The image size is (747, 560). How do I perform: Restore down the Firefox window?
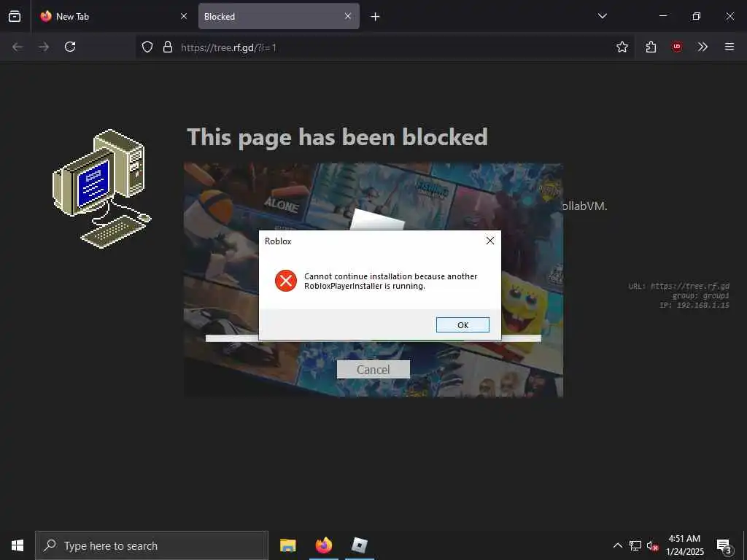[696, 16]
